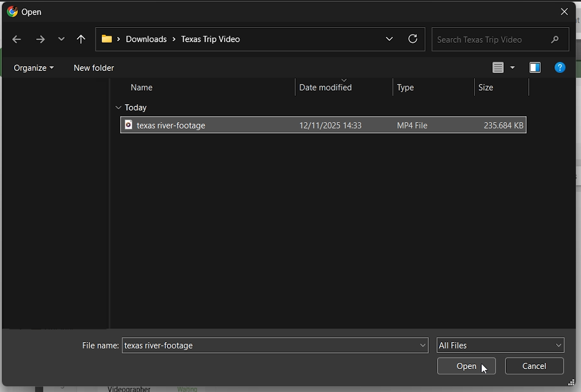Viewport: 581px width, 392px height.
Task: Expand the address bar history dropdown
Action: pos(389,39)
